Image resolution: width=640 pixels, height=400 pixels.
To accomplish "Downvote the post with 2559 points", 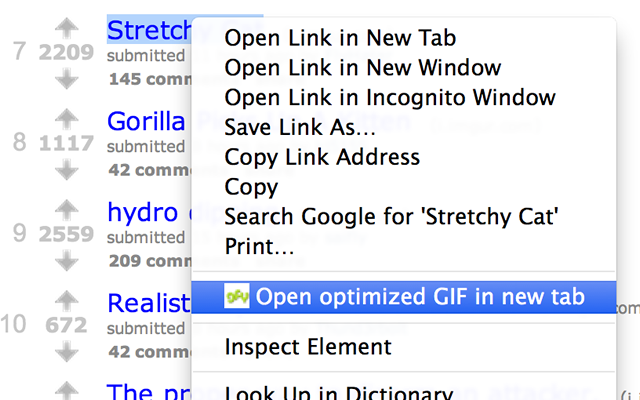I will pos(67,260).
